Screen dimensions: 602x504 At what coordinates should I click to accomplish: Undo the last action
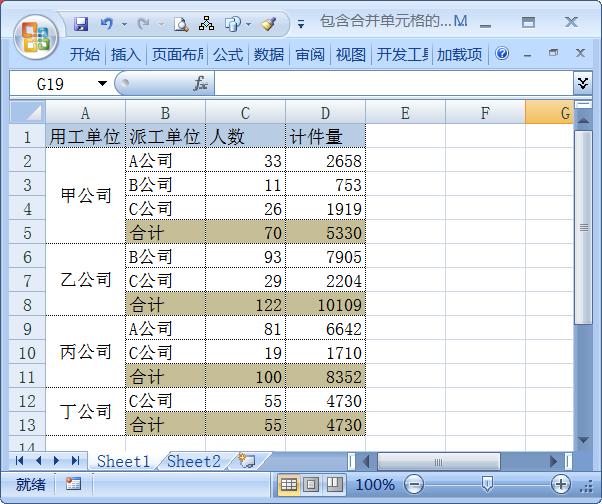106,24
